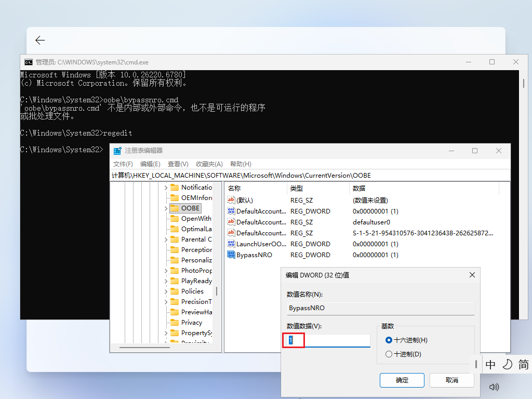The height and width of the screenshot is (399, 532).
Task: Open the 文件(F) menu
Action: point(123,164)
